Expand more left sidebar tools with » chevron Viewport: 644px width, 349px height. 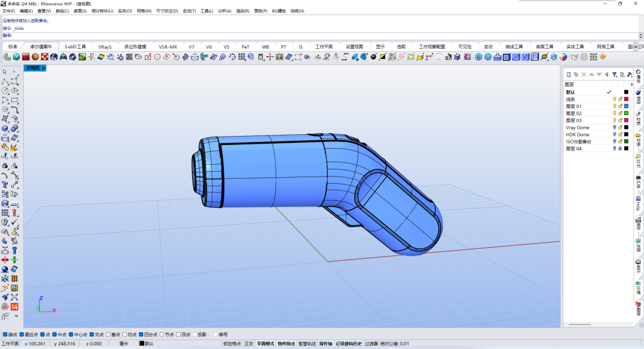pyautogui.click(x=17, y=316)
